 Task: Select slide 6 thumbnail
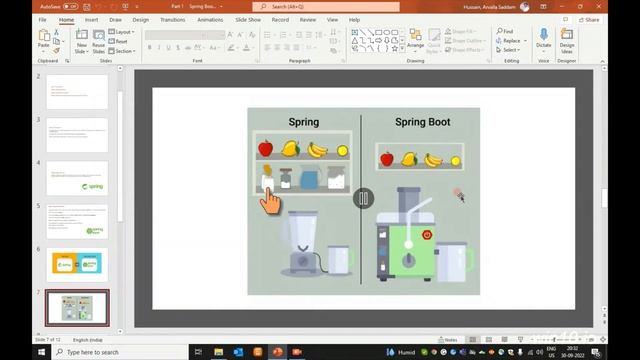pos(77,264)
